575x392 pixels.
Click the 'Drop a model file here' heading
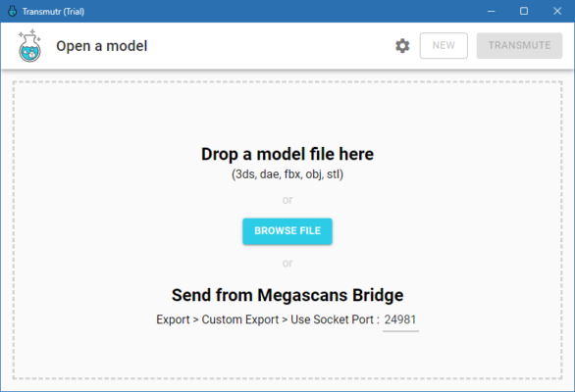click(x=287, y=154)
